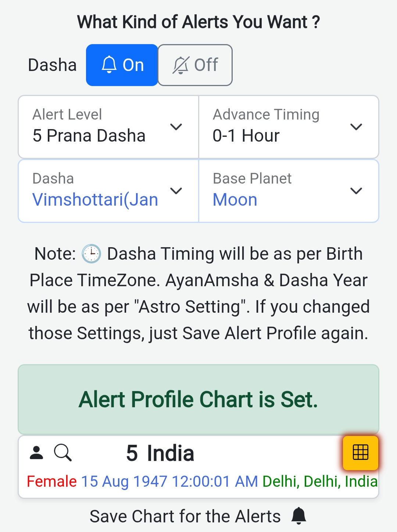This screenshot has width=397, height=532.
Task: Expand the Dasha Vimshottari dropdown
Action: 108,191
